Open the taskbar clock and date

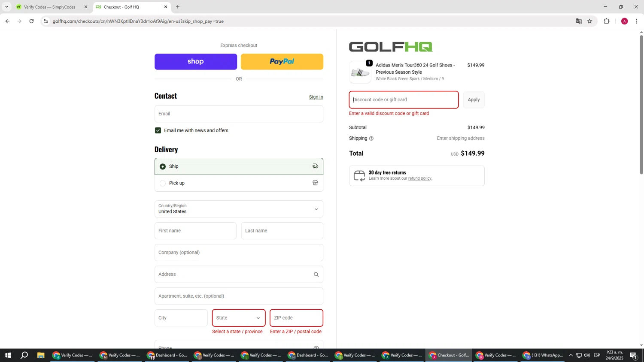[x=615, y=355]
